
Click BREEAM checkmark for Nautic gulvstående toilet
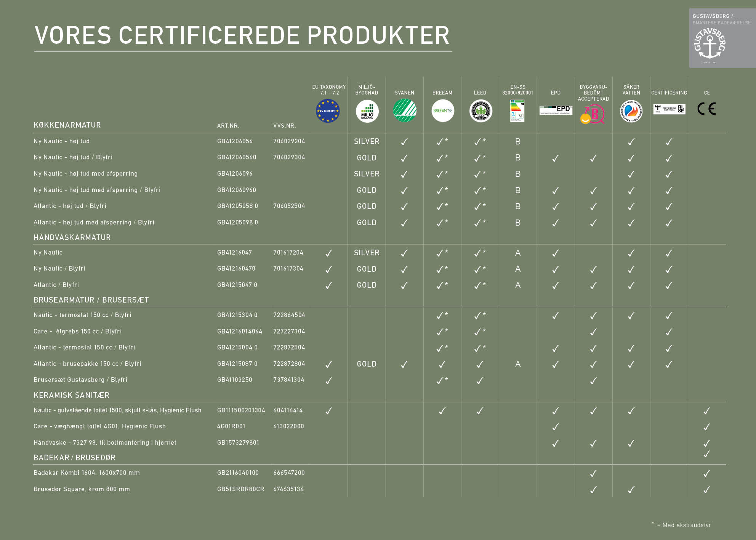[x=442, y=411]
